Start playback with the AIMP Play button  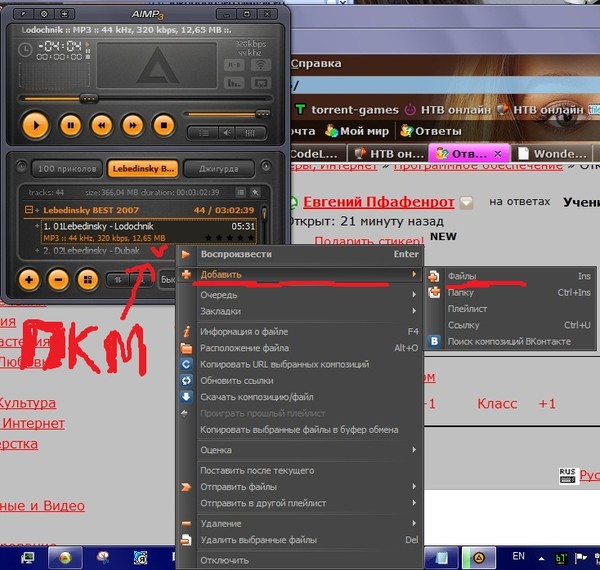(36, 125)
